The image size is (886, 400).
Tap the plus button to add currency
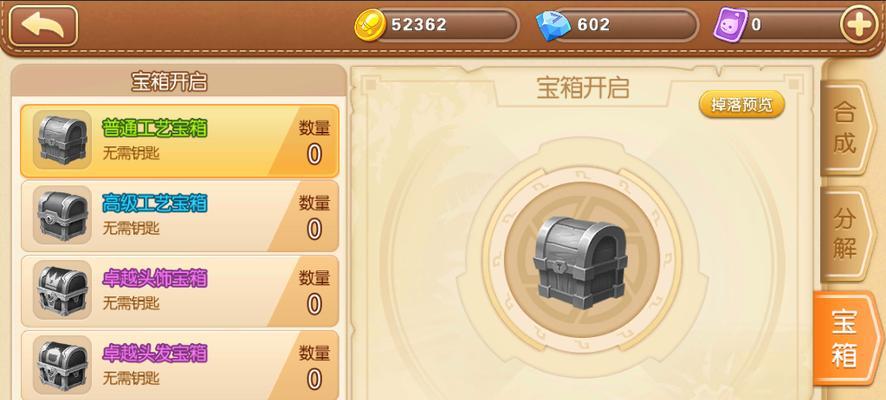coord(859,25)
